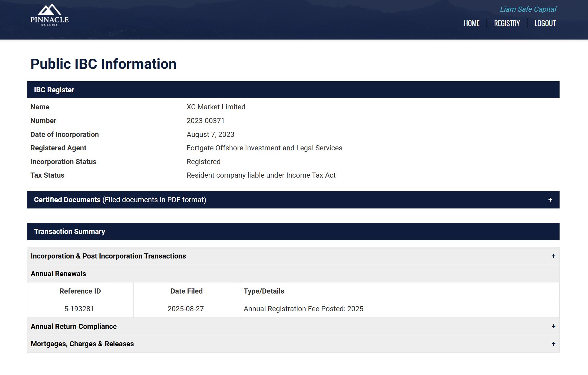
Task: Click Annual Registration Fee Posted: 2025 entry
Action: 303,309
